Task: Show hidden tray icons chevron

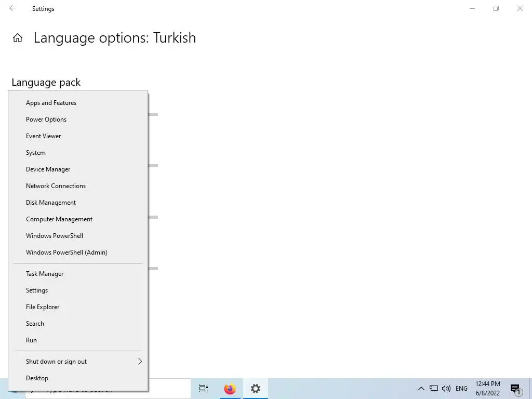Action: click(x=421, y=389)
